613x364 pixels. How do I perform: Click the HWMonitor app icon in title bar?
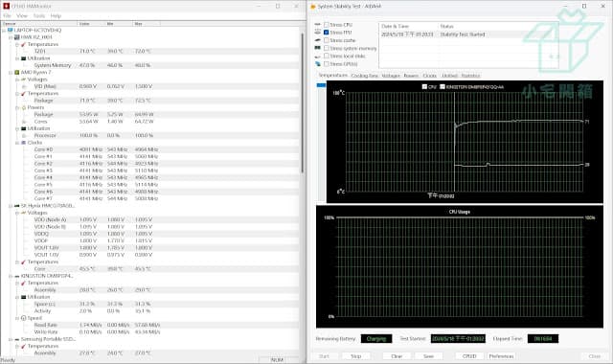6,6
